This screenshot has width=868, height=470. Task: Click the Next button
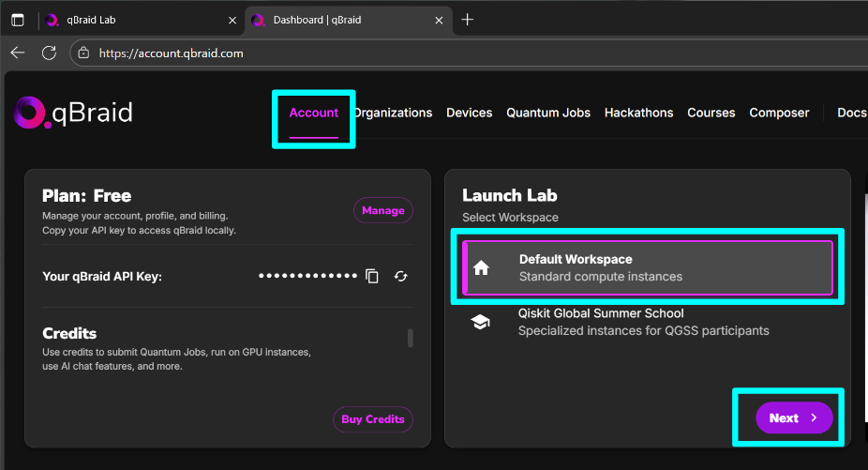coord(794,417)
